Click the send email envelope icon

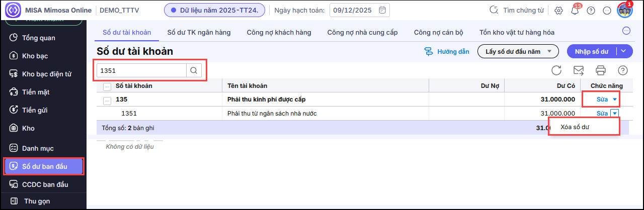(x=579, y=70)
